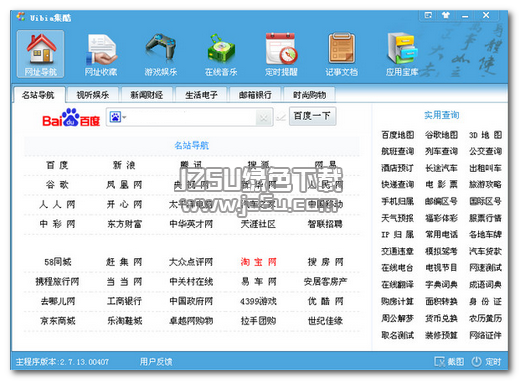Switch to the 生活电子 tab
Screen dimensions: 519x381
coord(201,95)
